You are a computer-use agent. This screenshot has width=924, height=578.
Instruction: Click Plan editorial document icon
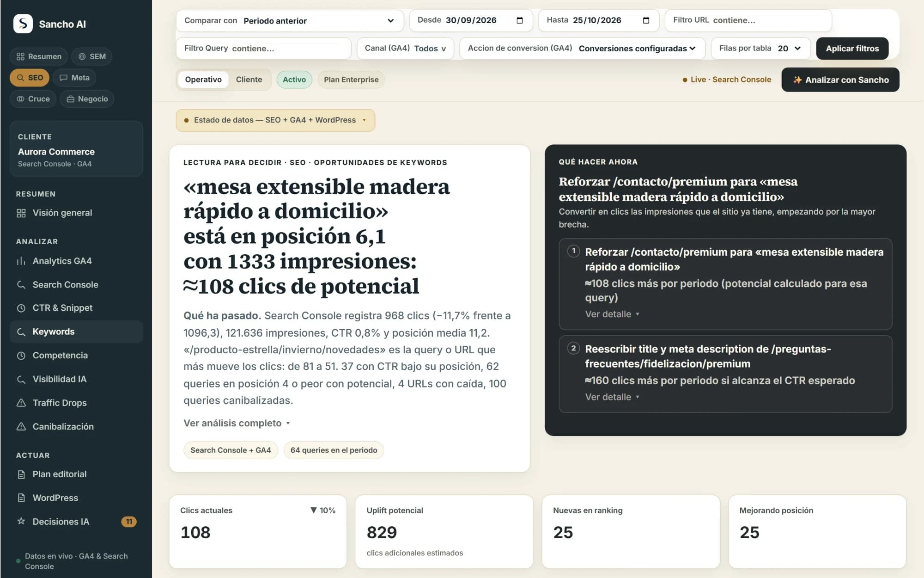21,474
